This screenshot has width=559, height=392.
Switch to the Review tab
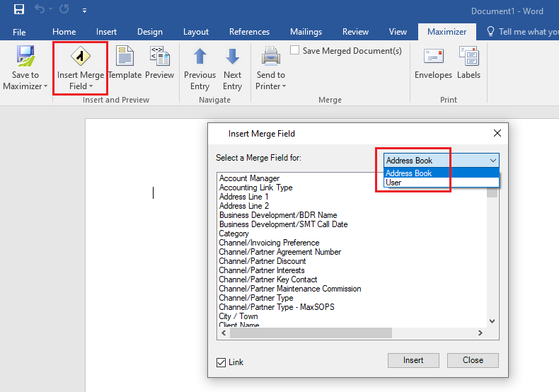(355, 32)
